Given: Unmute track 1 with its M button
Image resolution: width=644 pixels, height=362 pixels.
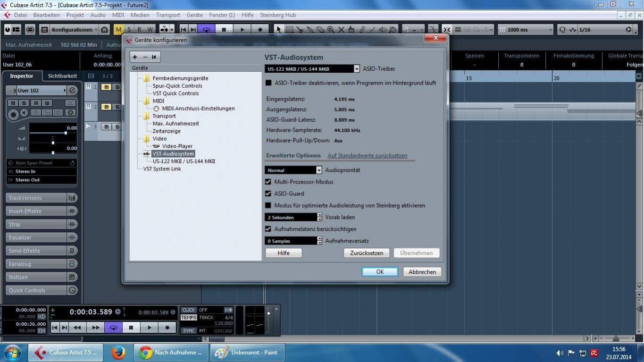Looking at the screenshot, I should tap(106, 87).
